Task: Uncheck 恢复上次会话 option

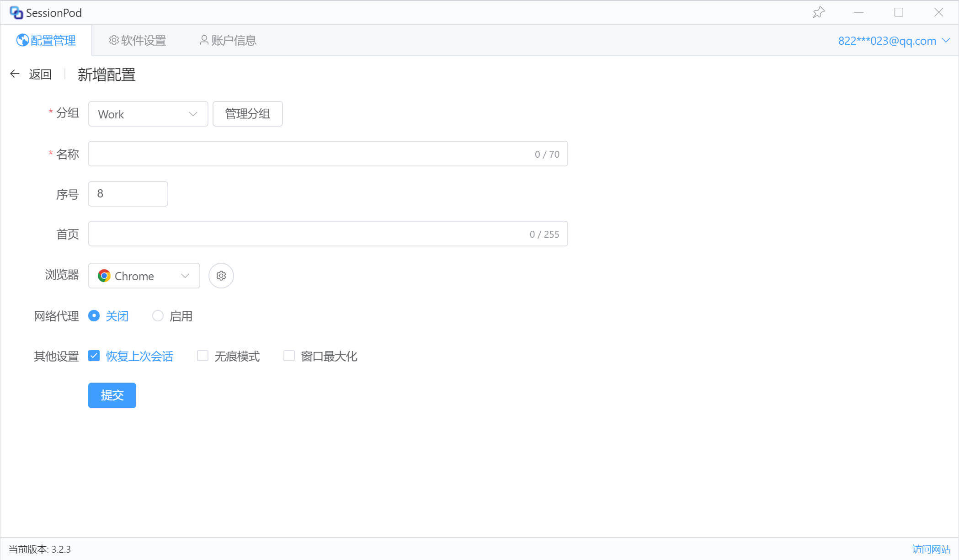Action: coord(94,356)
